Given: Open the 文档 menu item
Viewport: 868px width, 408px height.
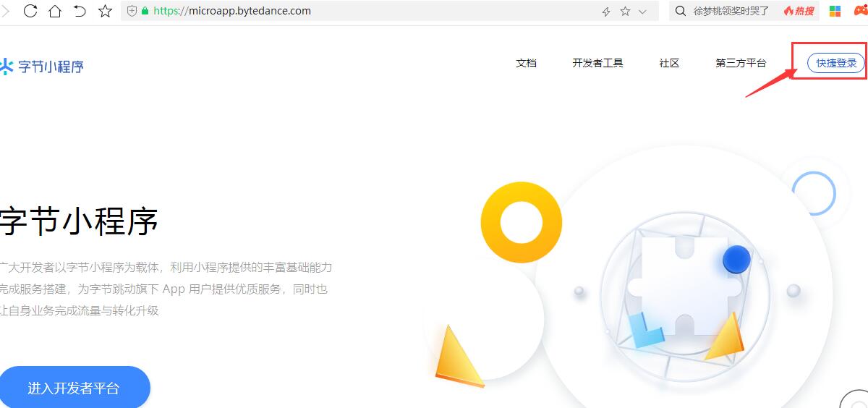Looking at the screenshot, I should 526,63.
